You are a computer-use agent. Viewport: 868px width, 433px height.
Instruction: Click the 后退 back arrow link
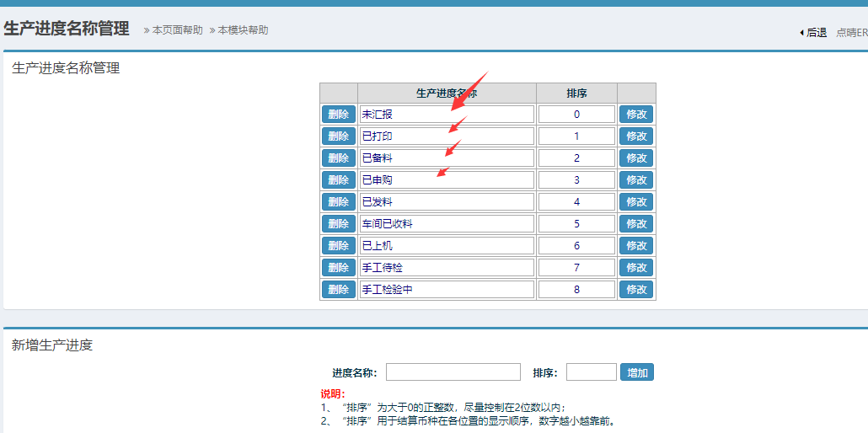coord(813,33)
